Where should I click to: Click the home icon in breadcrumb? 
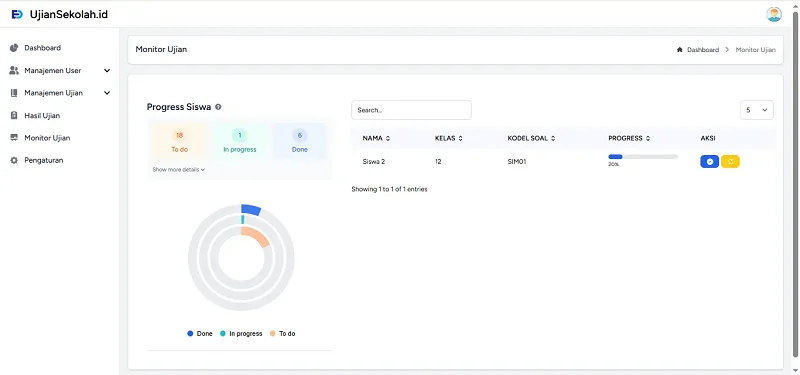(680, 49)
